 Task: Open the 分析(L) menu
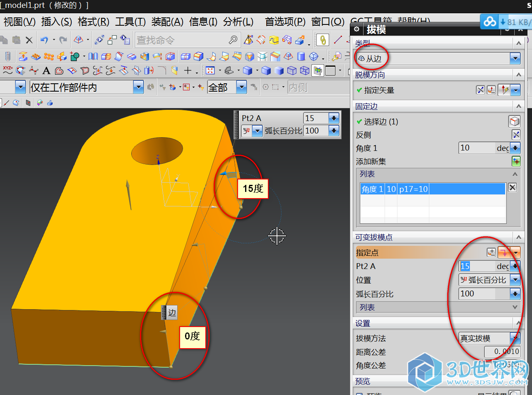coord(238,22)
